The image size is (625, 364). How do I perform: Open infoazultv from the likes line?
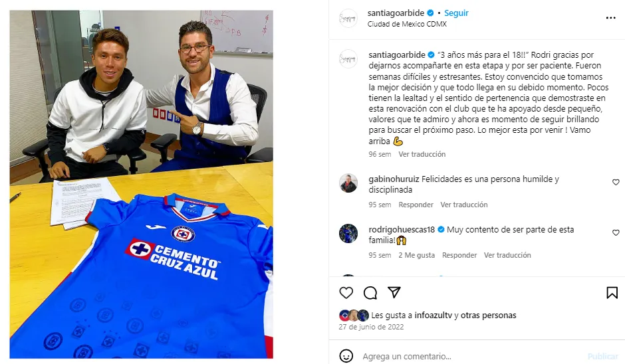pos(434,316)
